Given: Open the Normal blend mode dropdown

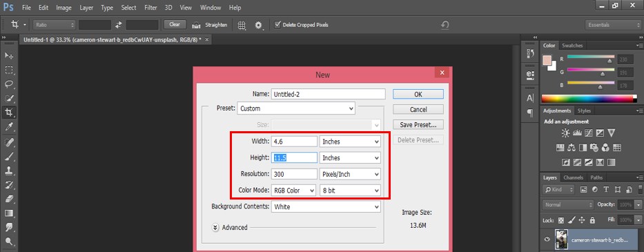Looking at the screenshot, I should (x=567, y=205).
